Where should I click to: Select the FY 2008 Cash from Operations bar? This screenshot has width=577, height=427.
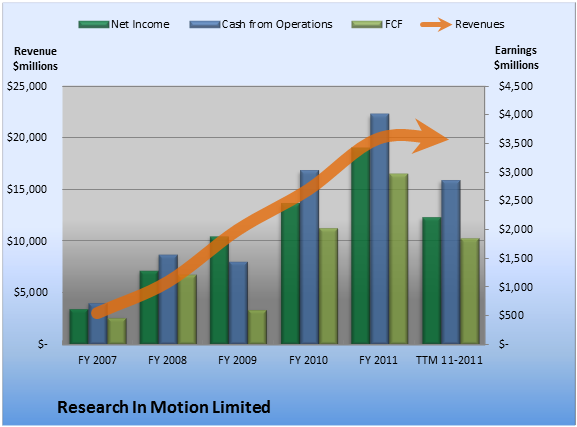click(x=168, y=299)
